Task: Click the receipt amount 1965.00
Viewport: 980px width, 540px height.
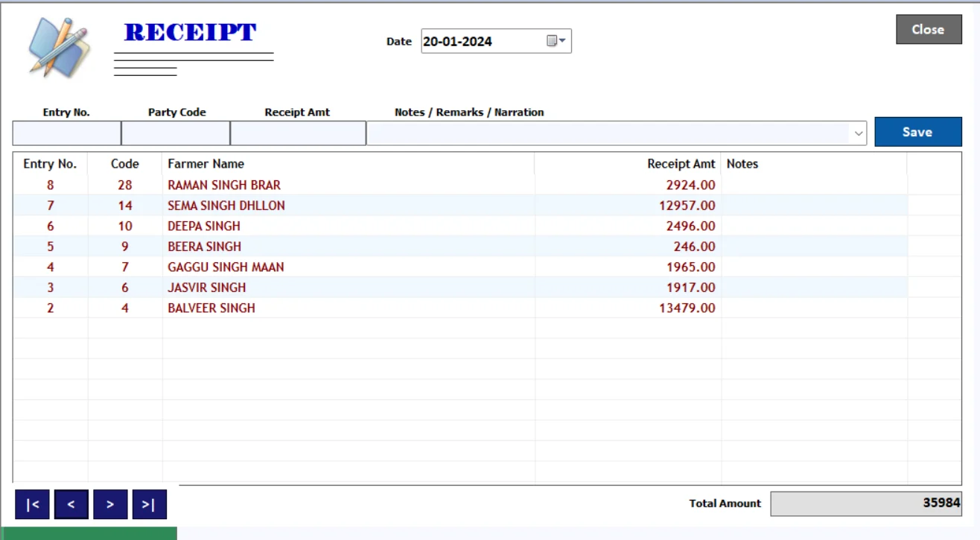Action: (x=691, y=267)
